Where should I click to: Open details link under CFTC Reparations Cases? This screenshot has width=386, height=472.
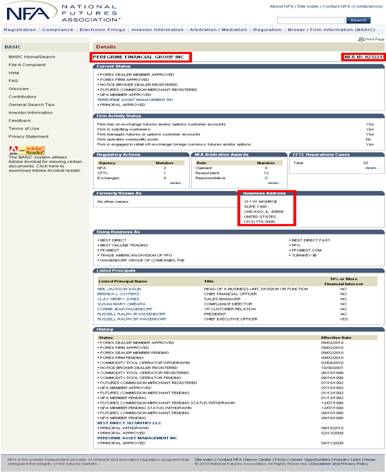pos(371,168)
